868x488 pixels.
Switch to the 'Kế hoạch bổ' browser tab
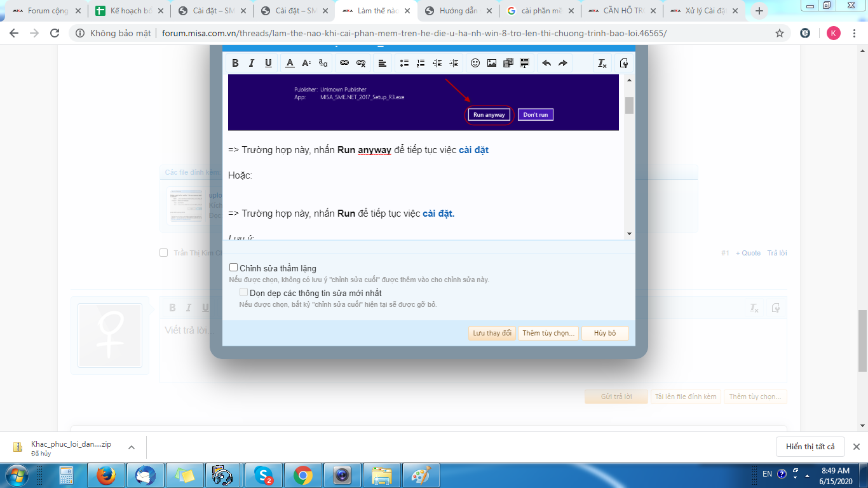point(130,11)
